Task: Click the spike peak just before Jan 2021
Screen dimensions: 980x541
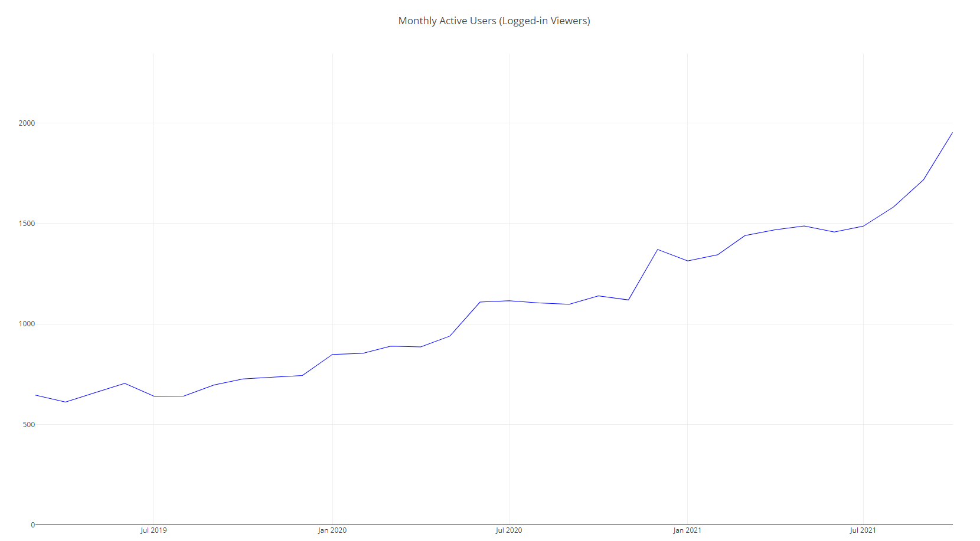Action: pos(658,250)
